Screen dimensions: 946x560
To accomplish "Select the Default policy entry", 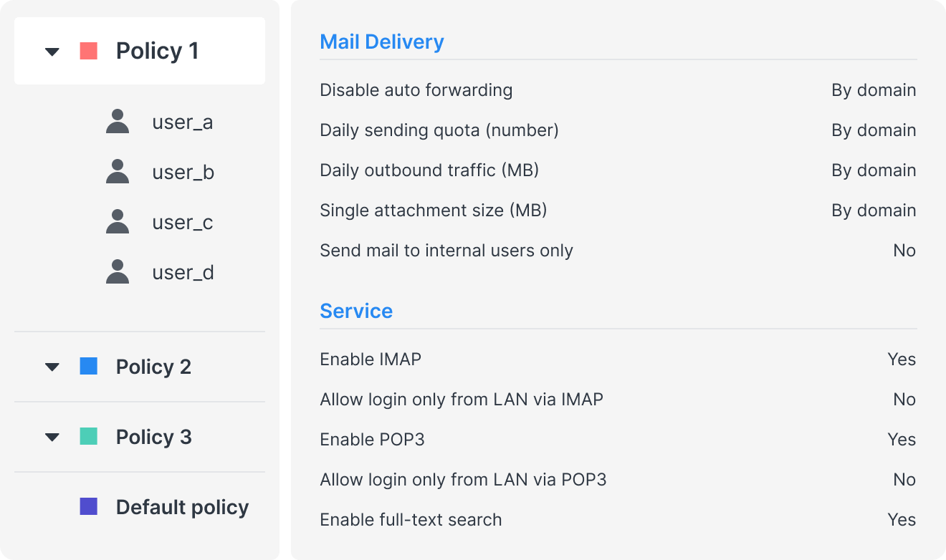I will 182,507.
